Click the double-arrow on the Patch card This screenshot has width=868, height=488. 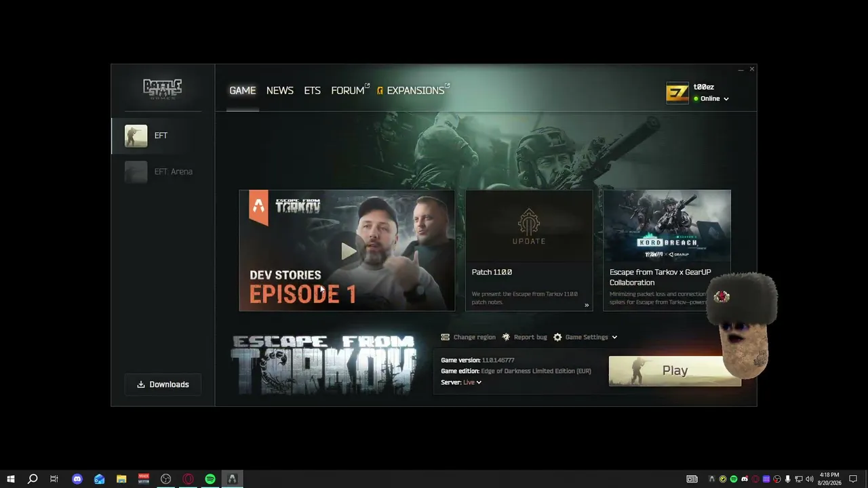(x=587, y=306)
